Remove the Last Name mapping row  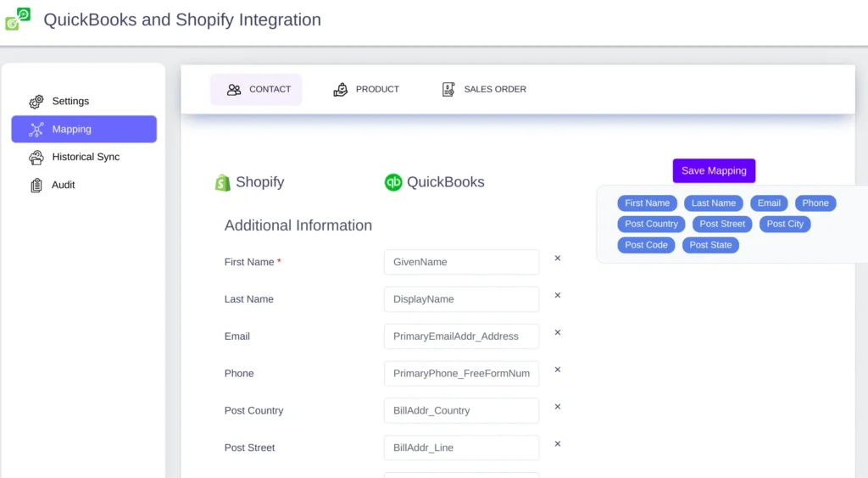tap(558, 296)
